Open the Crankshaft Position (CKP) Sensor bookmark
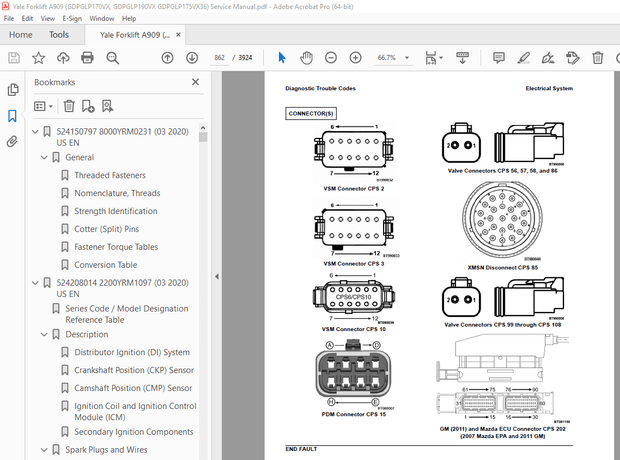 134,370
